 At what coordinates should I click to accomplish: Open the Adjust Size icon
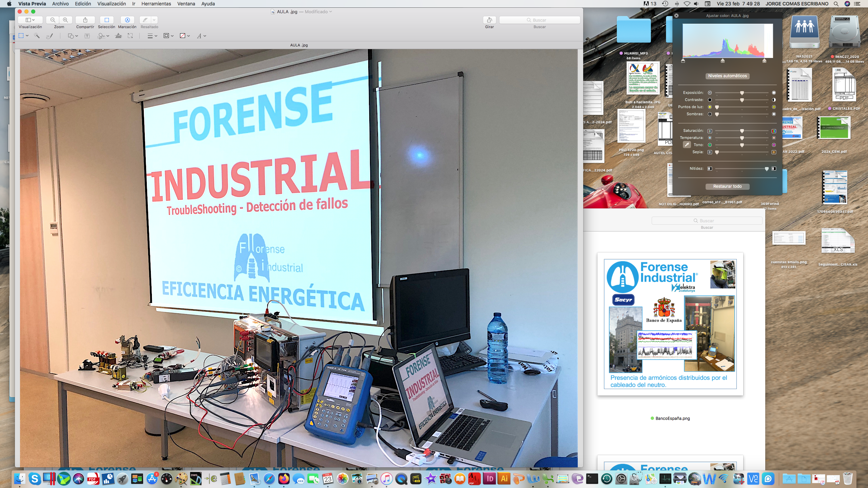click(130, 36)
